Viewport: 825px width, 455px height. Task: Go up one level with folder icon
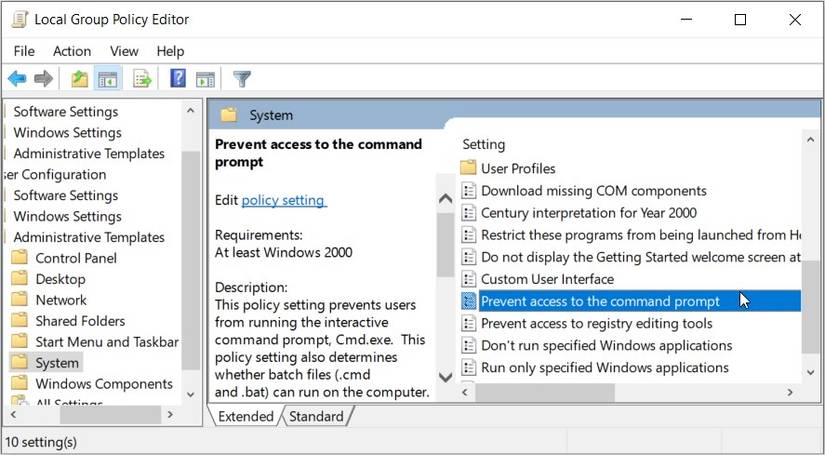point(79,79)
